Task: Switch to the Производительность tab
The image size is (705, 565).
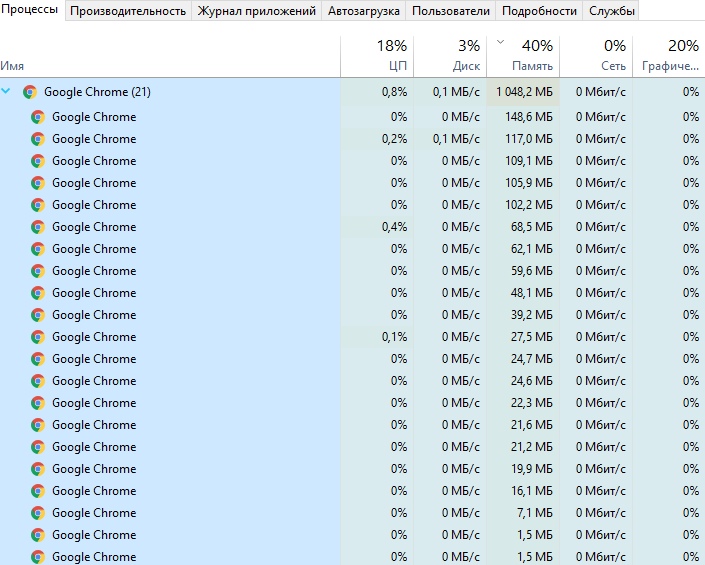Action: [129, 11]
